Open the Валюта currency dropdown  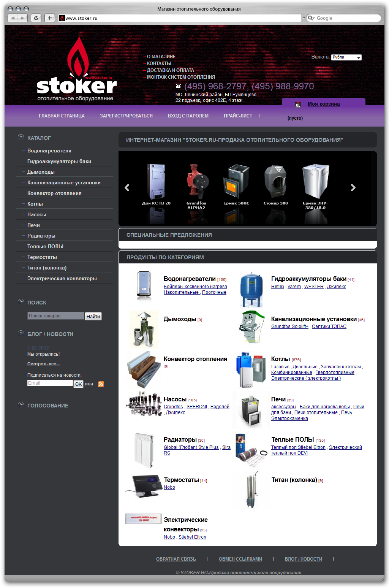(x=346, y=57)
